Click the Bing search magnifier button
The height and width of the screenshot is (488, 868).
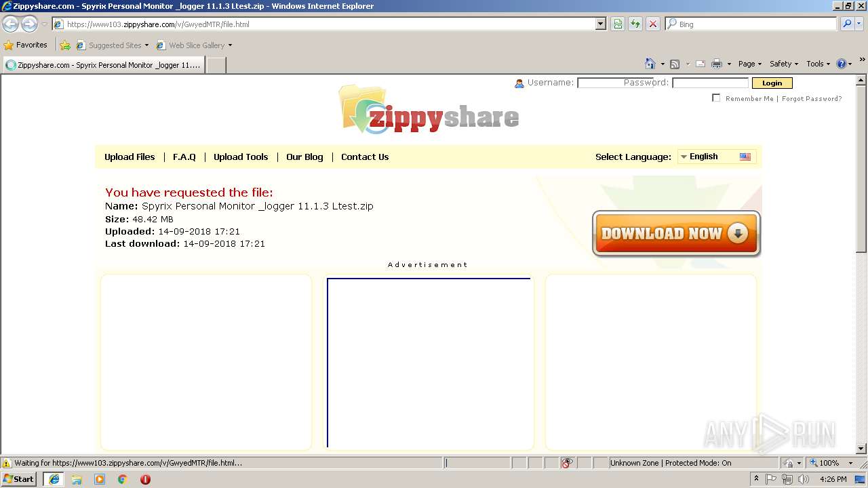pos(846,24)
